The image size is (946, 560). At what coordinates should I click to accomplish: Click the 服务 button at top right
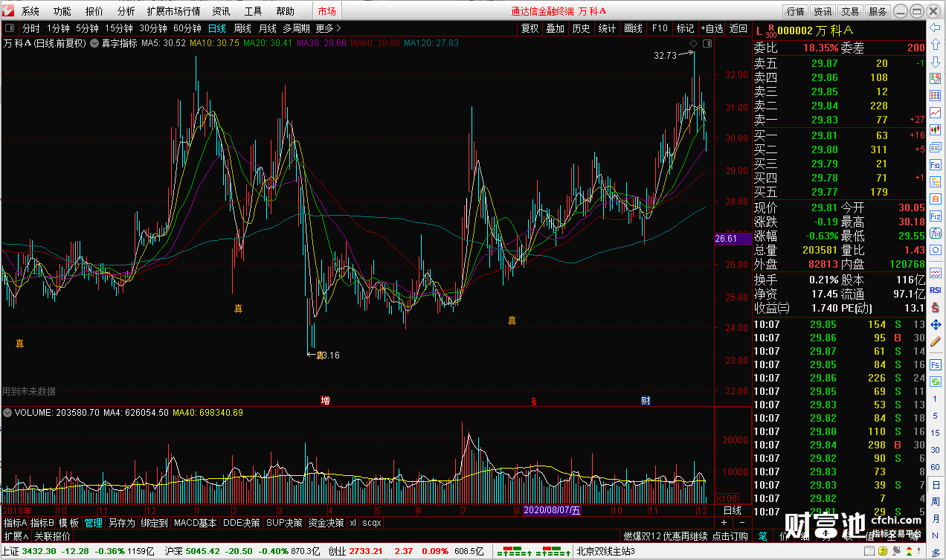[x=878, y=11]
